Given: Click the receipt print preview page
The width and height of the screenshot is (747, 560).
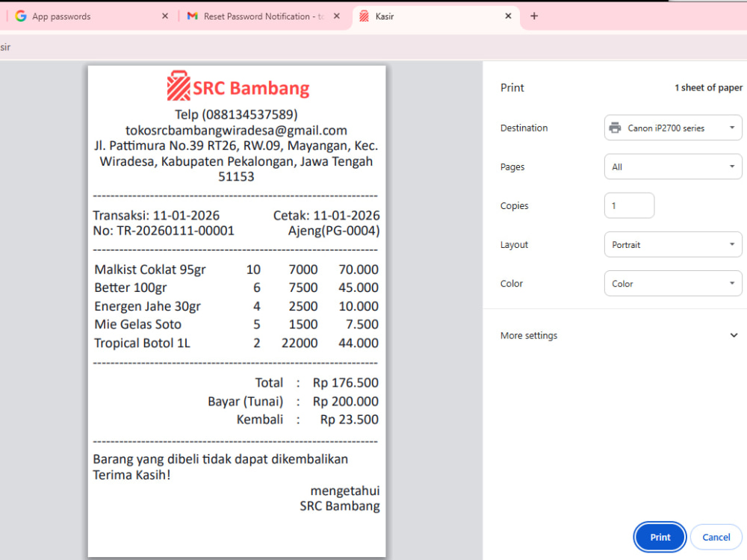Looking at the screenshot, I should click(x=237, y=311).
